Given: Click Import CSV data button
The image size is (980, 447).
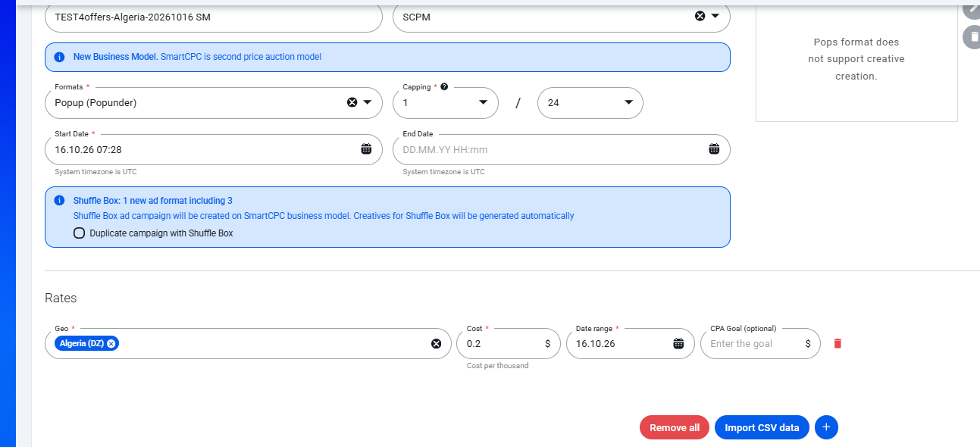Looking at the screenshot, I should tap(762, 427).
